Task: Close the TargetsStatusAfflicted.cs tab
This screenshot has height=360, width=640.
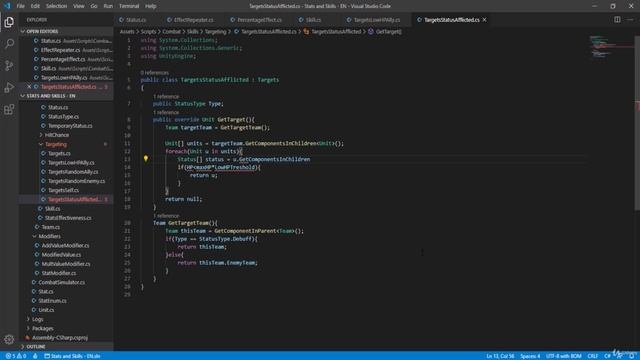Action: pos(484,20)
